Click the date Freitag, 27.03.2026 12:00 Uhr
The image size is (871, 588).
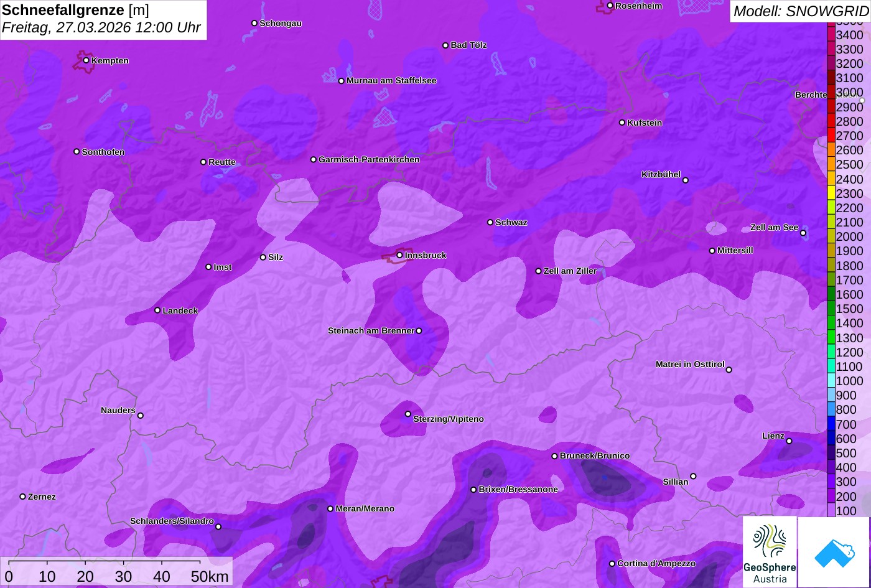click(101, 28)
